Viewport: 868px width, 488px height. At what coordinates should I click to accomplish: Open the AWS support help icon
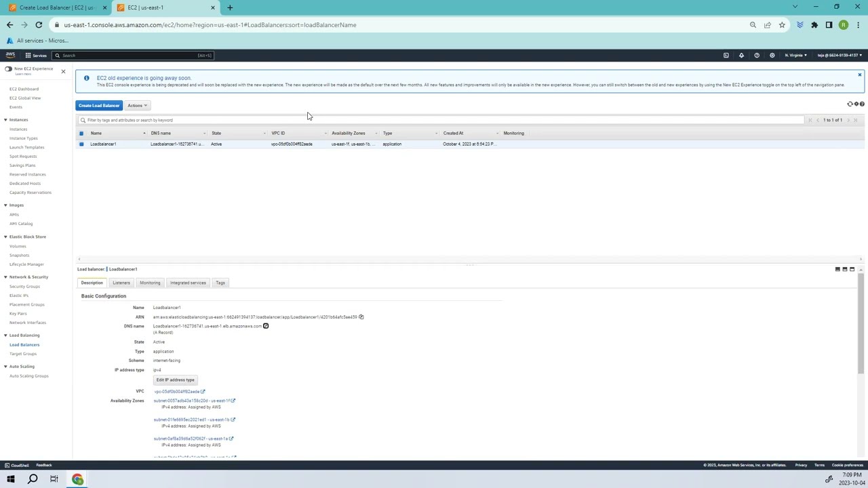pyautogui.click(x=757, y=55)
